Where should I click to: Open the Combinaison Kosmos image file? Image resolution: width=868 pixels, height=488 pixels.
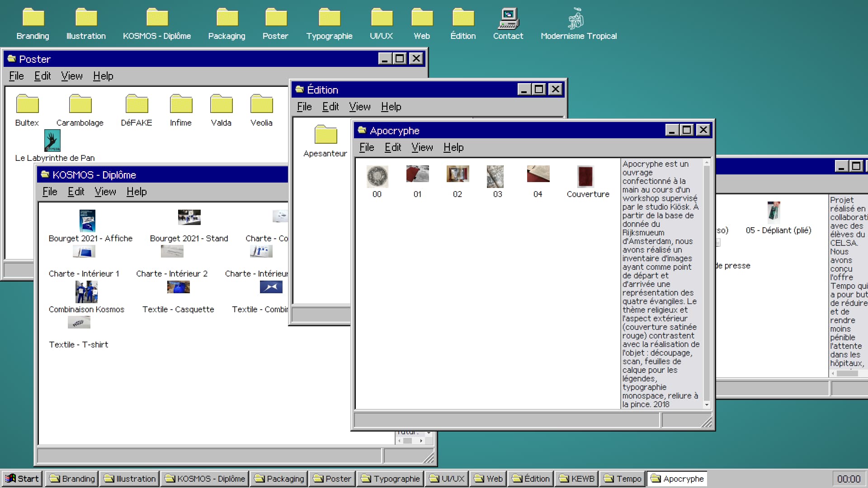(x=86, y=292)
